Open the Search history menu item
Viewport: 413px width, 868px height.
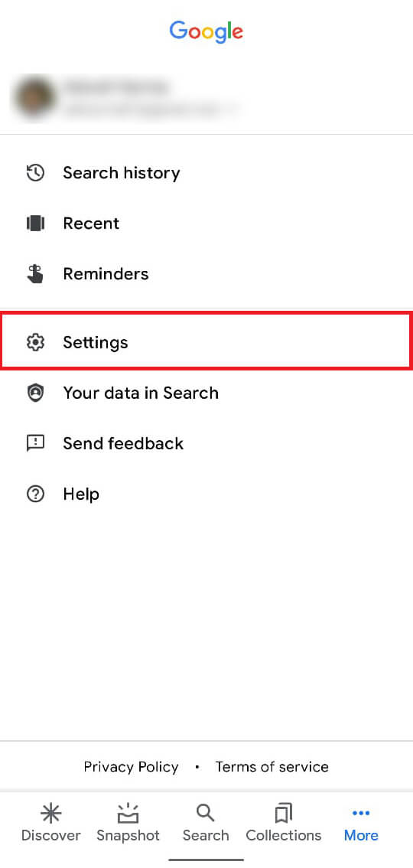(206, 173)
